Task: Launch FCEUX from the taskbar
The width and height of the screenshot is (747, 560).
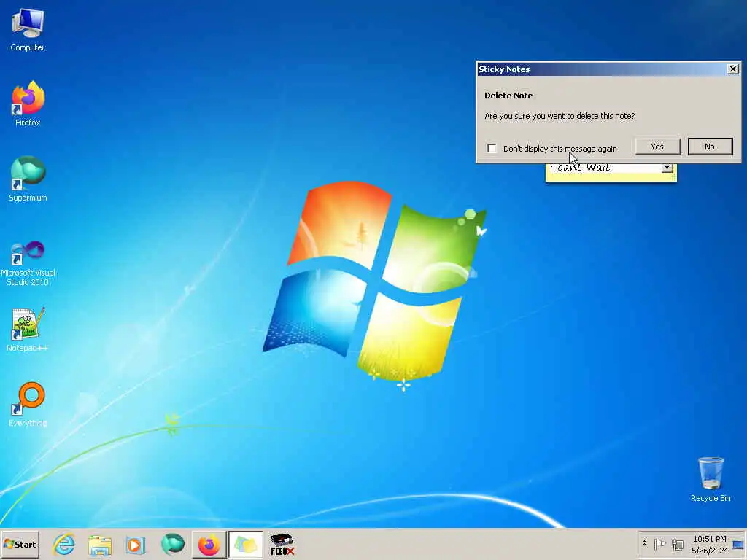Action: 282,544
